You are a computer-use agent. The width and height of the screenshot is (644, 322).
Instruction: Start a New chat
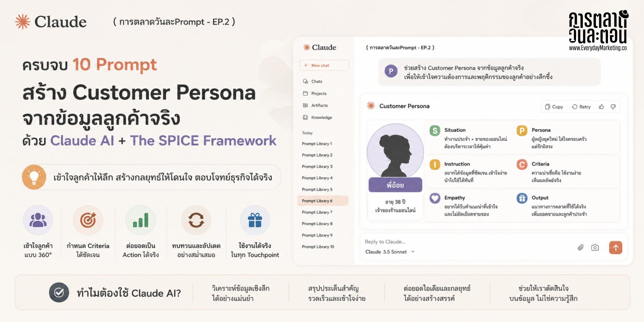coord(324,65)
